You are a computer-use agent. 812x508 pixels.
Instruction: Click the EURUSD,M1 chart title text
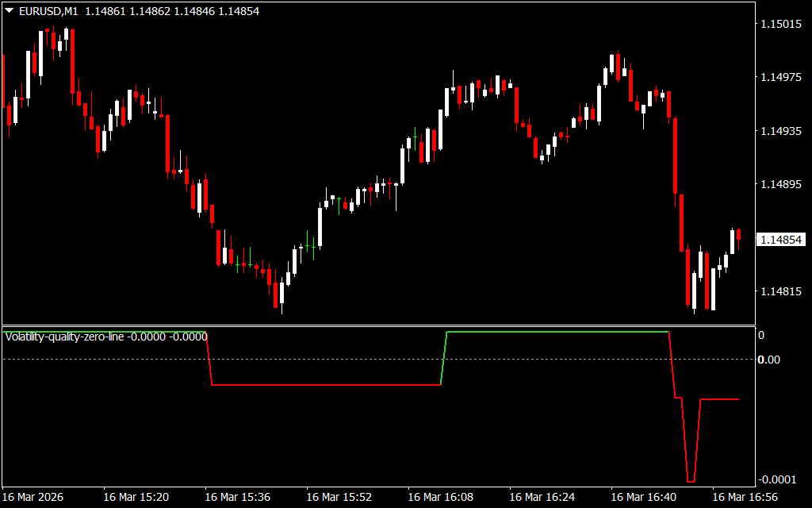48,11
